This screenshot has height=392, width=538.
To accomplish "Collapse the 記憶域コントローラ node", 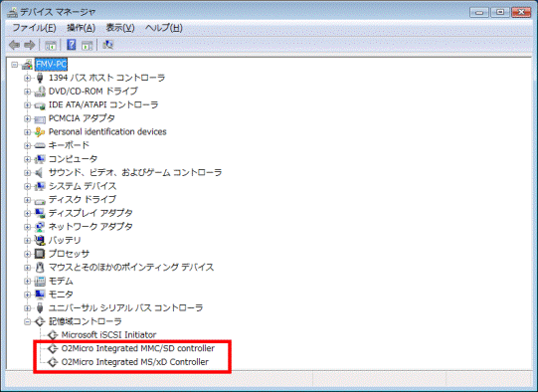I will point(27,321).
